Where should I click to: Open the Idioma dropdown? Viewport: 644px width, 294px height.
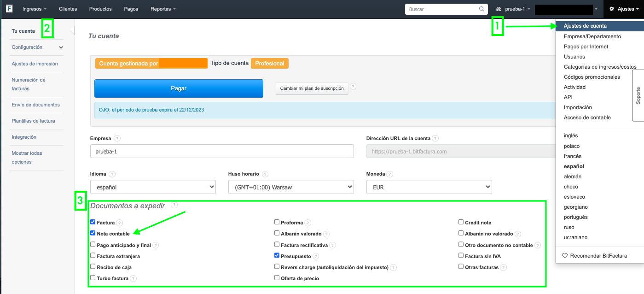(153, 187)
